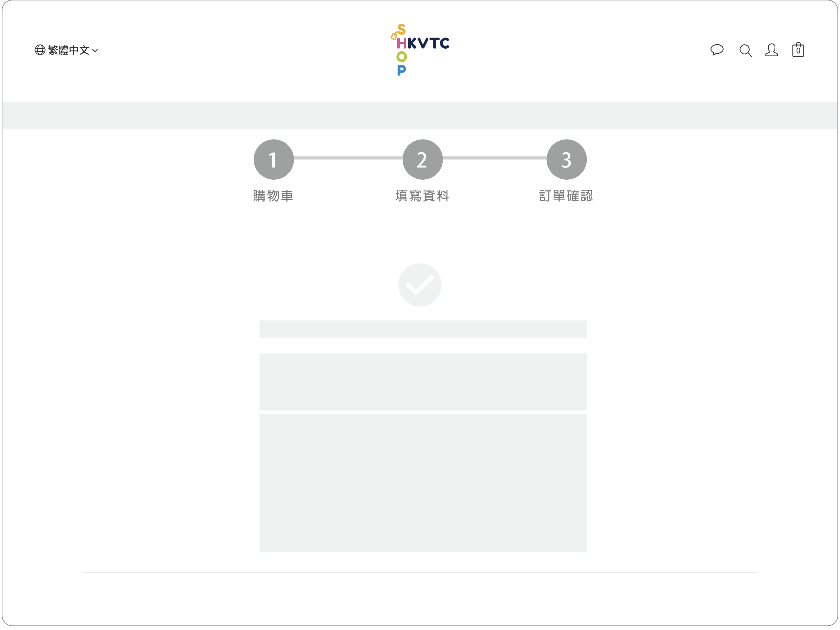Open the chat speech bubble icon
840x630 pixels.
click(717, 50)
